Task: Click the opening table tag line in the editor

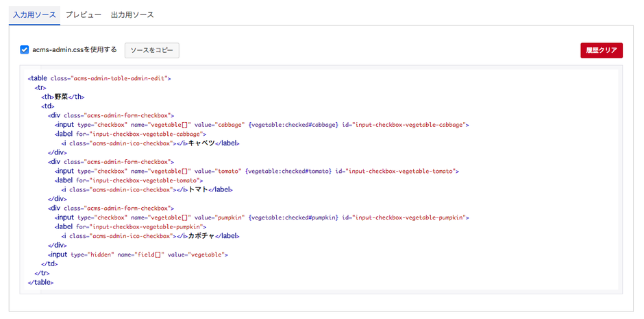Action: point(99,78)
